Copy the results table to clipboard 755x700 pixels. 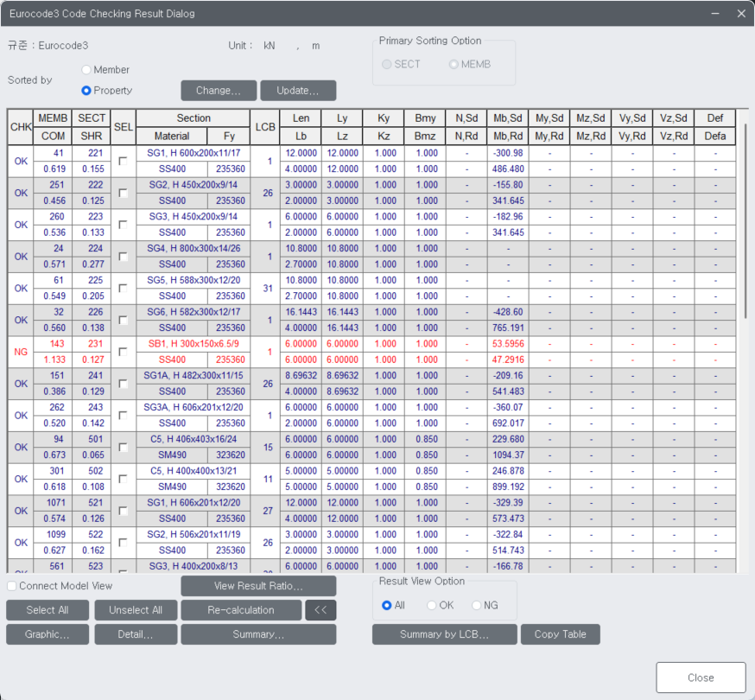[560, 633]
